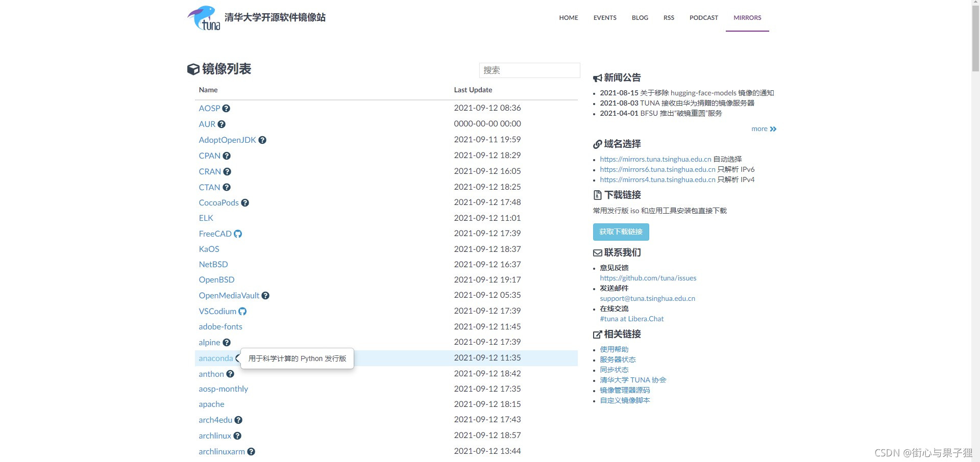
Task: Open the help icon next to archlinuxarm
Action: (251, 452)
